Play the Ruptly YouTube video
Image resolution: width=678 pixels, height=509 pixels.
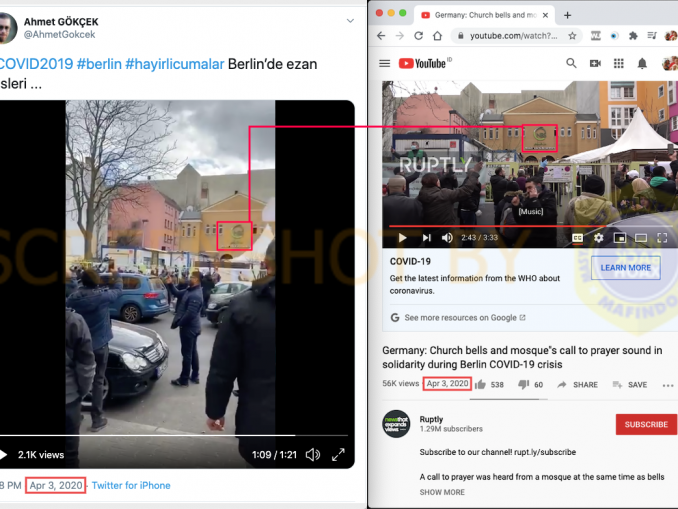coord(403,237)
